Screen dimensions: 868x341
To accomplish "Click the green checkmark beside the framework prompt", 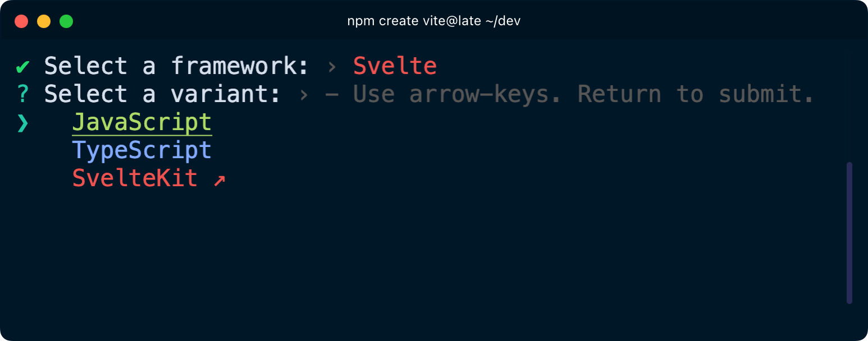I will click(22, 67).
